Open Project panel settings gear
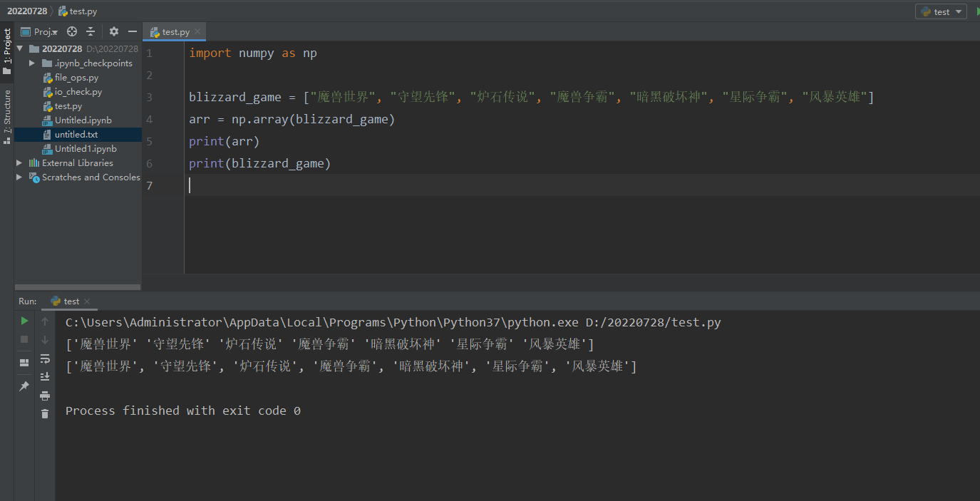Image resolution: width=980 pixels, height=501 pixels. (x=114, y=31)
